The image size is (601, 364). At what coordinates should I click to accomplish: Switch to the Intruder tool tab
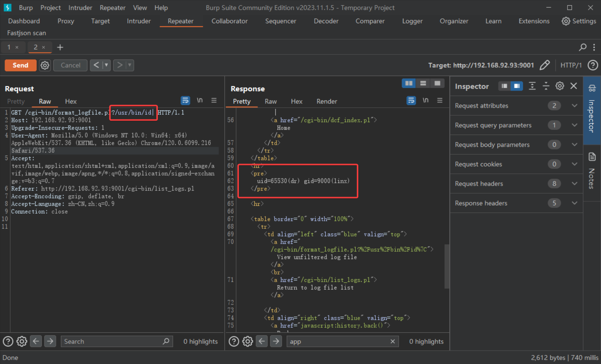[x=139, y=21]
